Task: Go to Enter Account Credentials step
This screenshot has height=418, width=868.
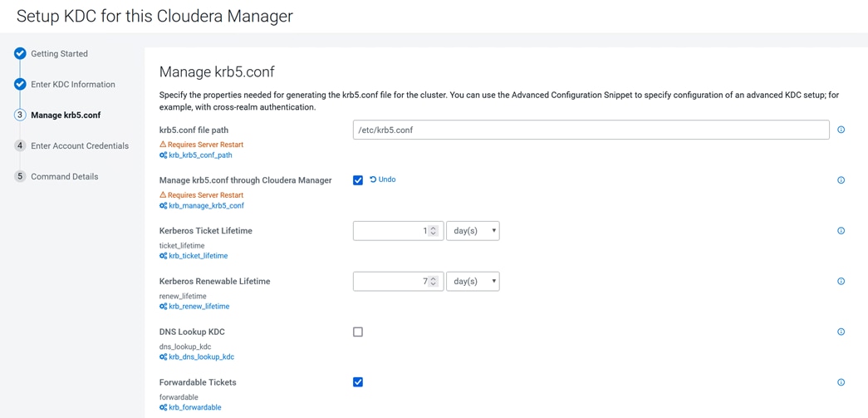Action: pos(80,145)
